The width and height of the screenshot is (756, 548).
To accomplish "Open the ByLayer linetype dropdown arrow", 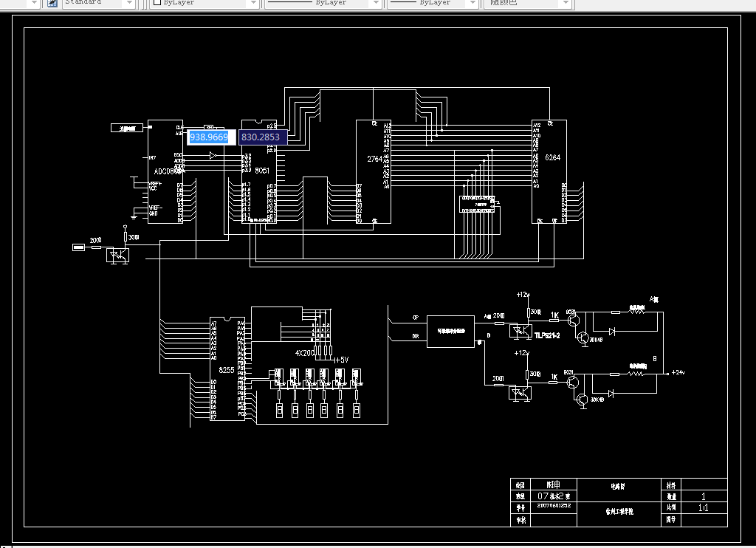I will (x=376, y=3).
